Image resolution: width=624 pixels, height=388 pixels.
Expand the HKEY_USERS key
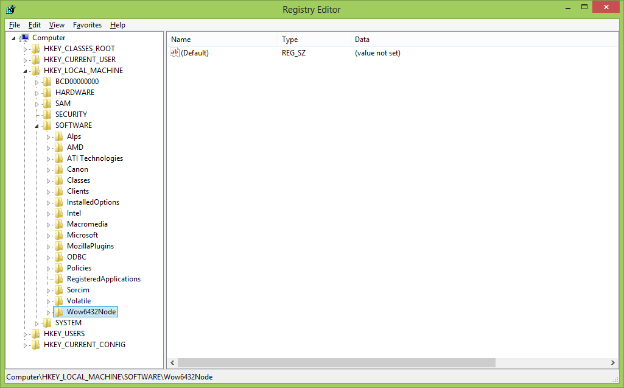[25, 334]
